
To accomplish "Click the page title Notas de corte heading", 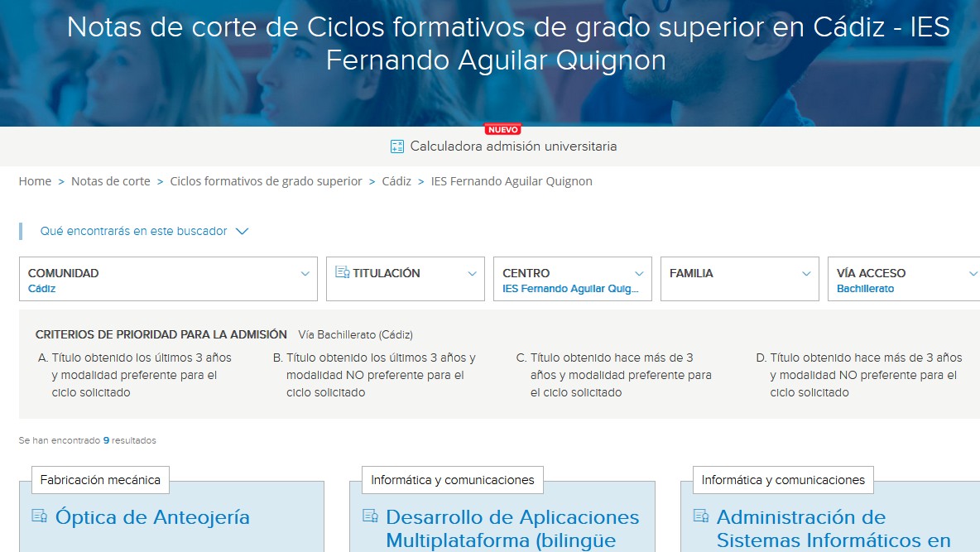I will (x=508, y=44).
